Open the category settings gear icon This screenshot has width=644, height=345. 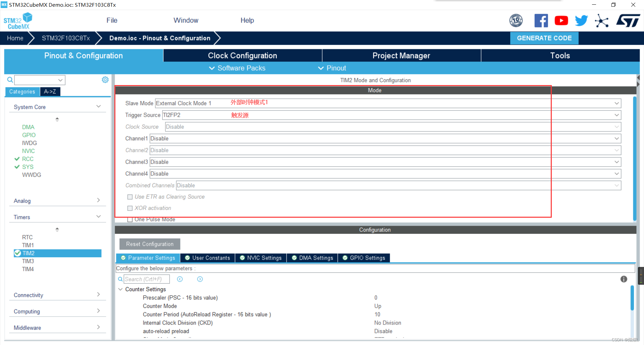point(105,80)
